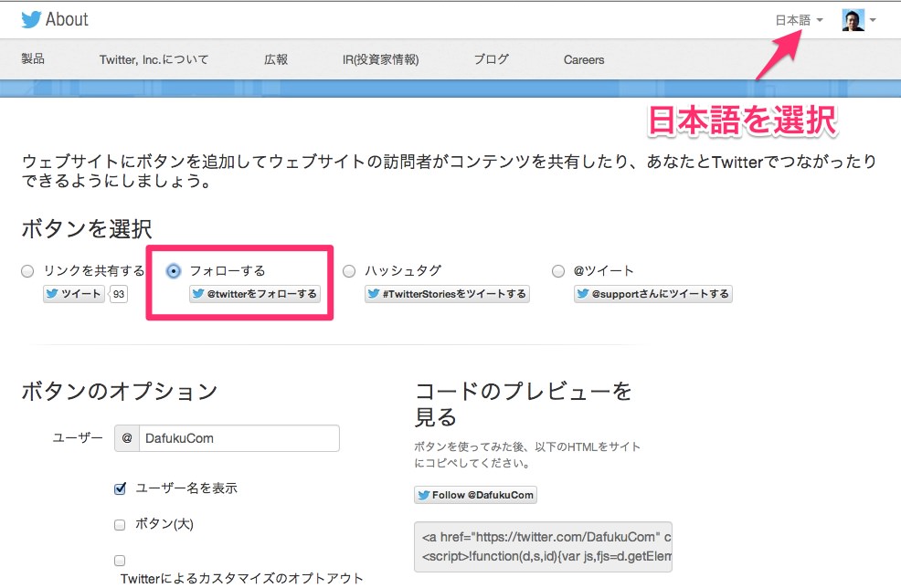This screenshot has width=901, height=588.
Task: Open the 広報 menu item
Action: tap(276, 59)
